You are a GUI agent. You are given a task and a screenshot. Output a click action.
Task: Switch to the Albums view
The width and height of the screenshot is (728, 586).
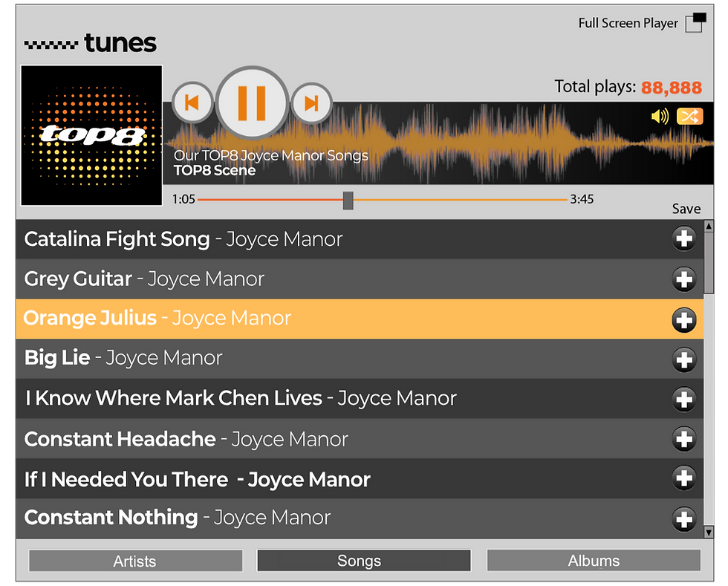tap(594, 560)
